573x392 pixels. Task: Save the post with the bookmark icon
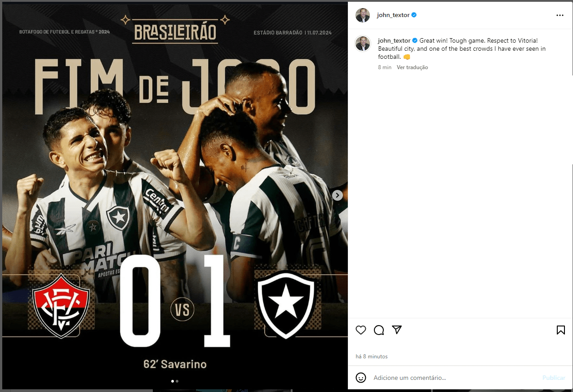(x=561, y=330)
